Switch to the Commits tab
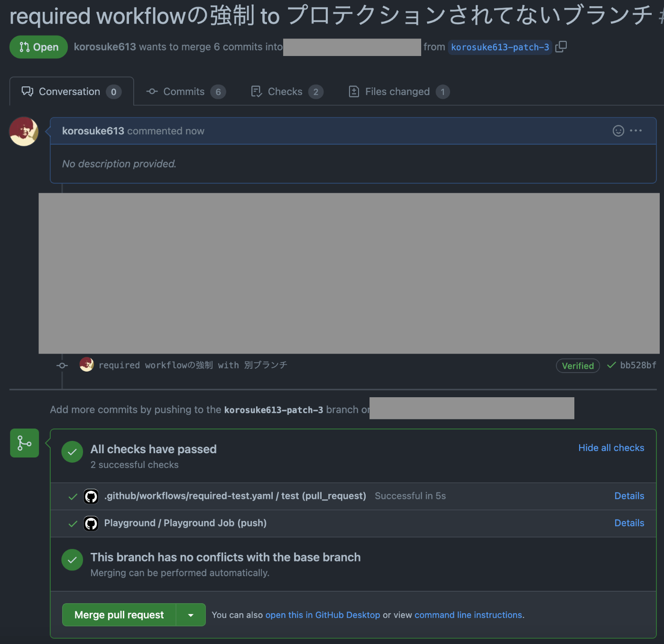 point(186,92)
